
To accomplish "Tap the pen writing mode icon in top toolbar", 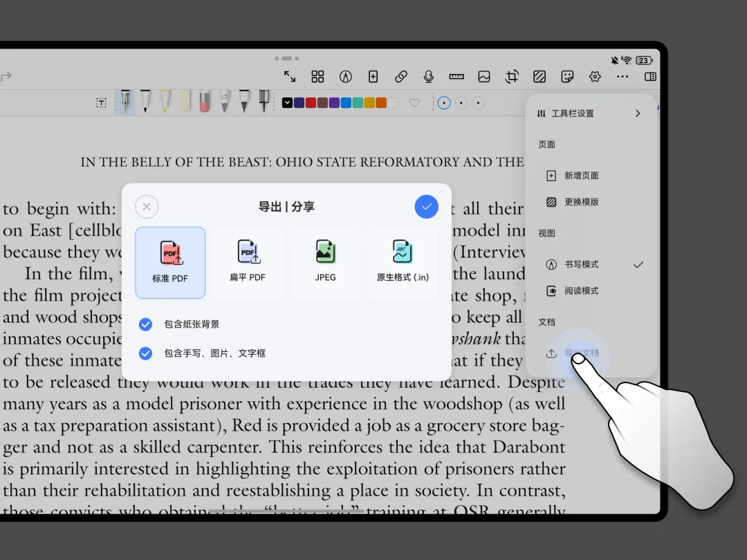I will 345,76.
